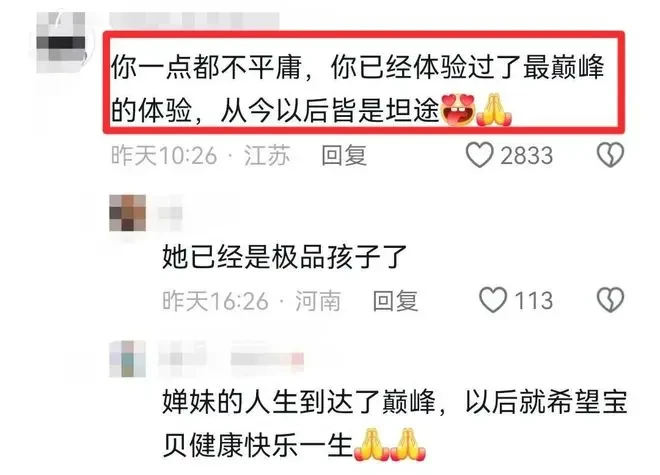
Task: Open the top commenter's blurred username
Action: click(194, 20)
